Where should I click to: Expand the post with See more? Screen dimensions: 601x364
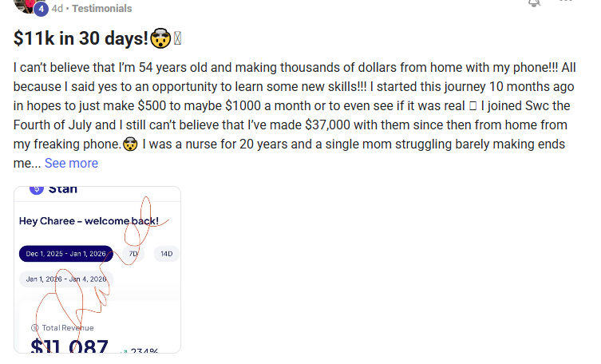click(71, 163)
